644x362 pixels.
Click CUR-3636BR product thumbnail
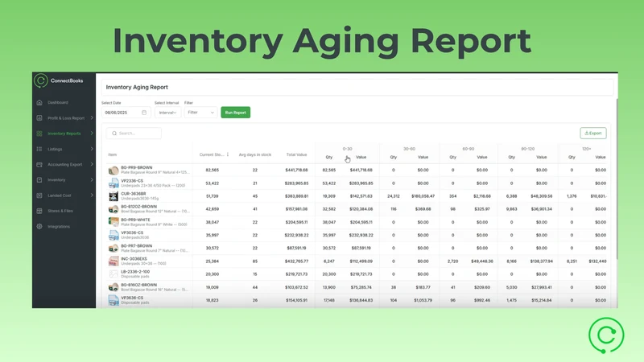click(114, 196)
